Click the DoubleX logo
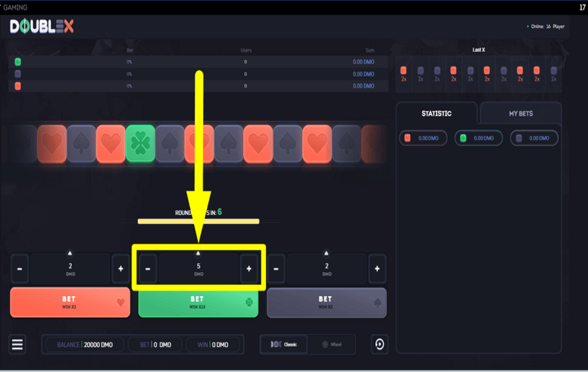Viewport: 588px width, 372px height. (x=42, y=27)
